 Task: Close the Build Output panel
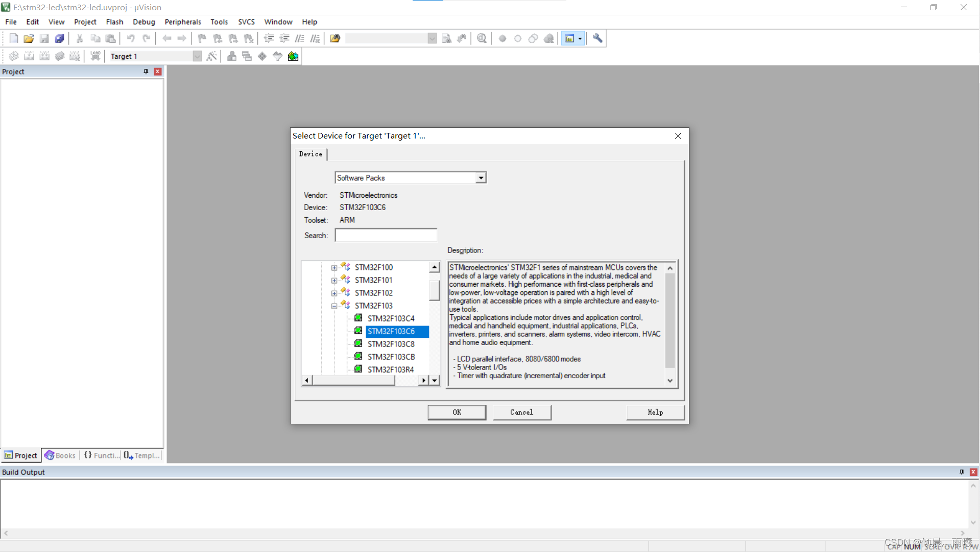(x=973, y=472)
